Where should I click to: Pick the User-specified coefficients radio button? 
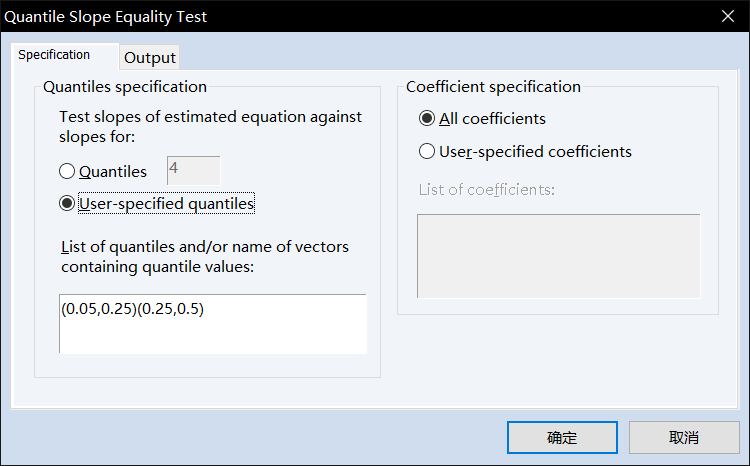[428, 152]
